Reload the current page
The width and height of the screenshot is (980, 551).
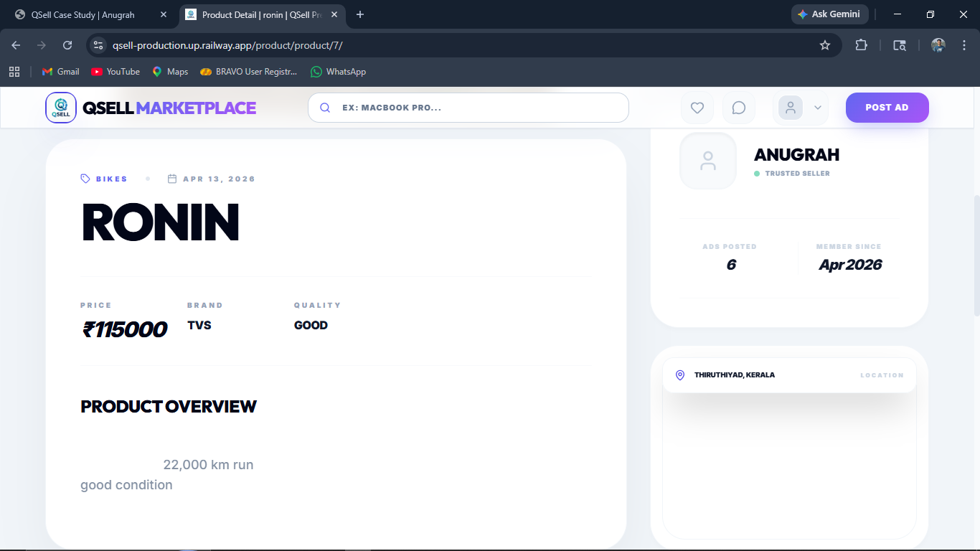tap(67, 45)
